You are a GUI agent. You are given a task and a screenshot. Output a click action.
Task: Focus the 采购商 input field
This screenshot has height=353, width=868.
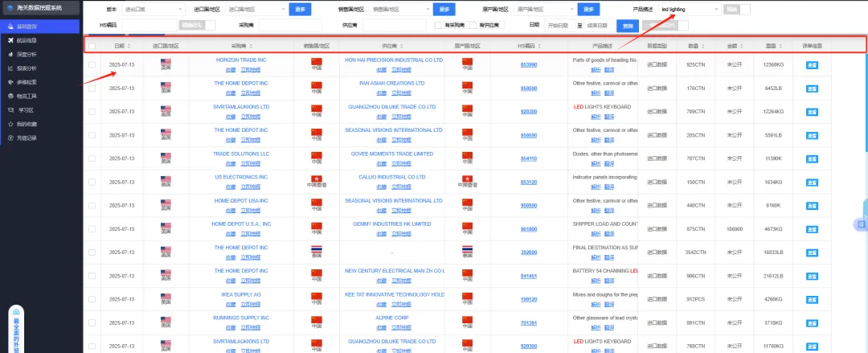(x=290, y=26)
